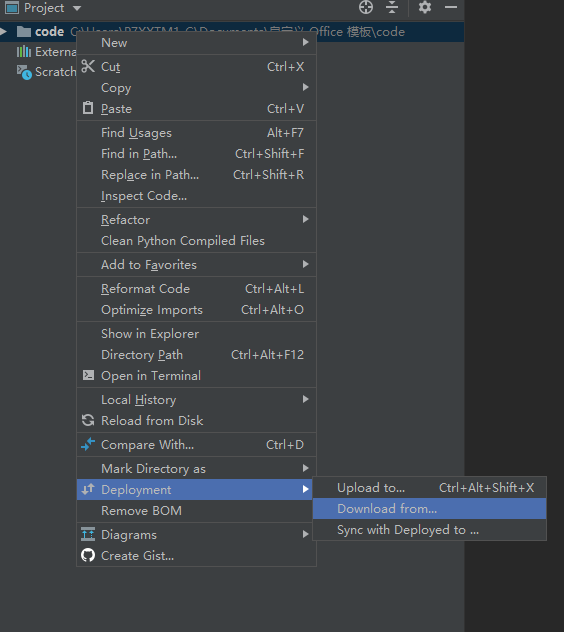This screenshot has width=564, height=632.
Task: Click the code folder name in tree
Action: click(49, 31)
